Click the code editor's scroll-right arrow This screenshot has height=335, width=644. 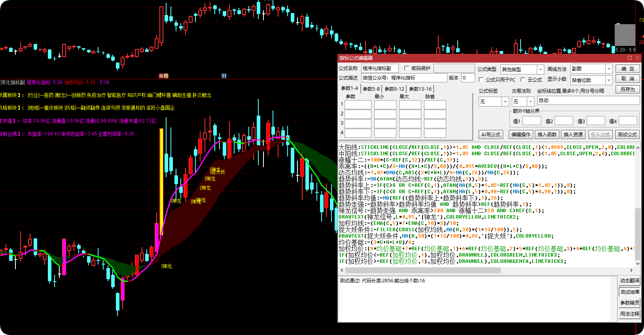631,270
